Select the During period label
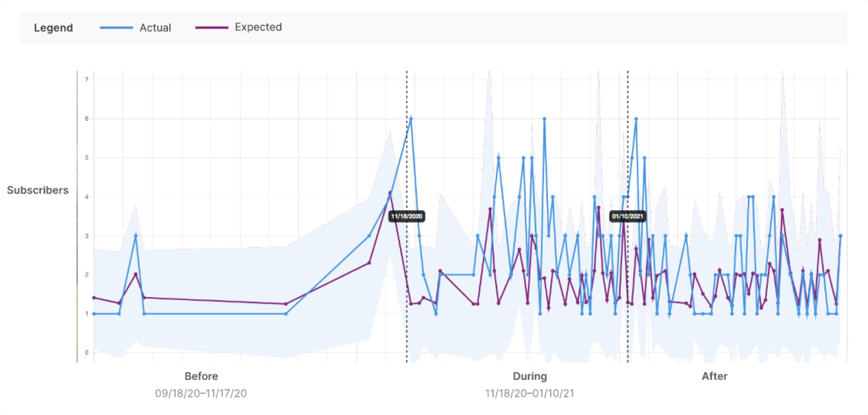Screen dimensions: 868x415 point(530,376)
